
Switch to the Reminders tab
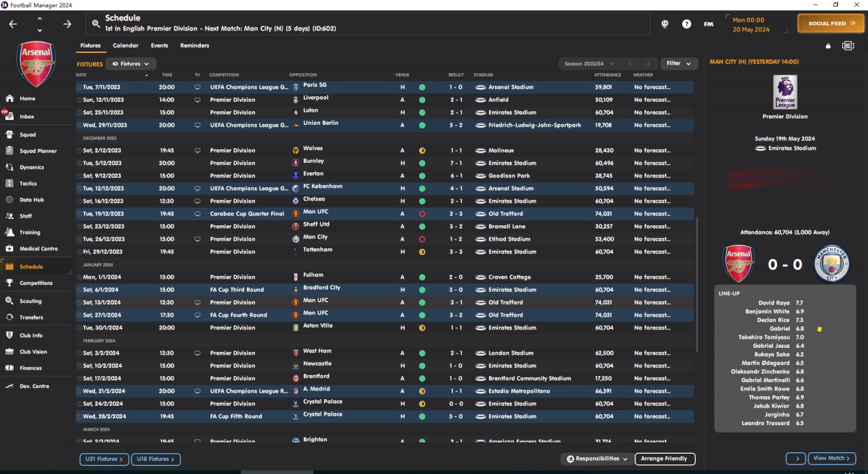coord(195,45)
